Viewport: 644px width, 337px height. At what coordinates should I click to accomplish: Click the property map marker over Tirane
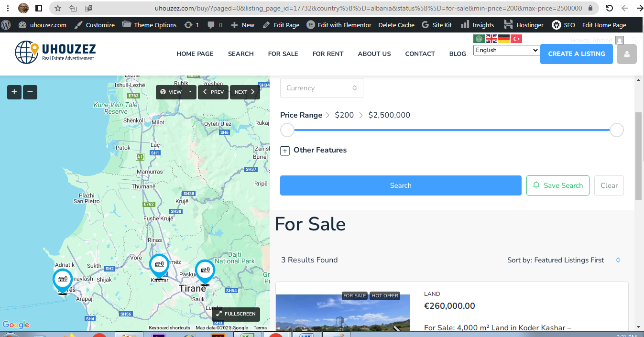click(205, 271)
